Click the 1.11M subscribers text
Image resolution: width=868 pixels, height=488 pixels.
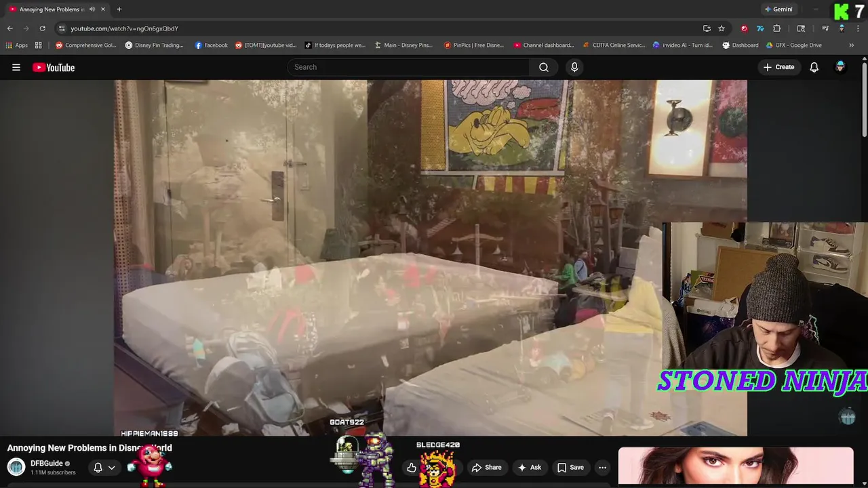pos(53,472)
